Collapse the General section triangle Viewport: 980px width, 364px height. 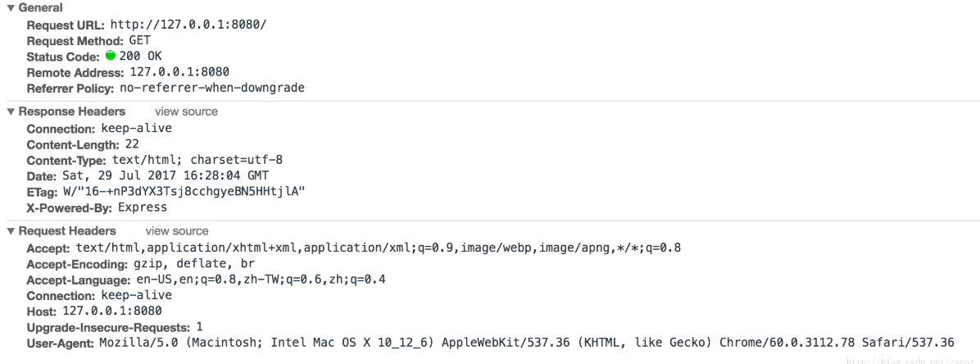(11, 7)
